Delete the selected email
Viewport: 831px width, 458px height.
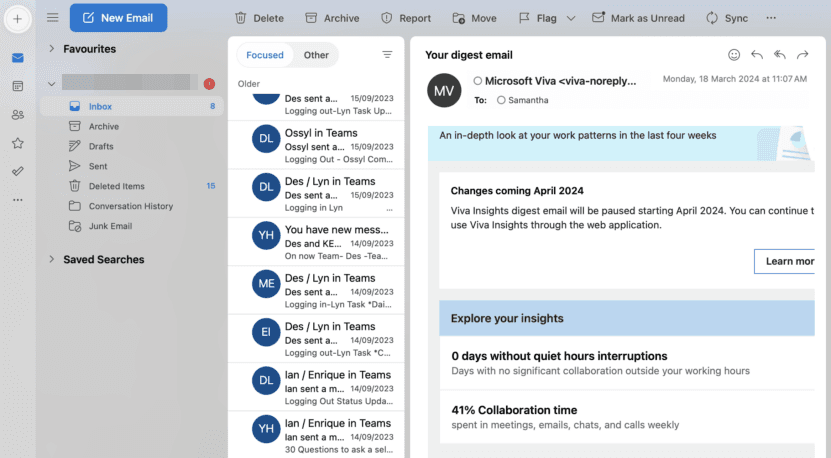pyautogui.click(x=259, y=18)
